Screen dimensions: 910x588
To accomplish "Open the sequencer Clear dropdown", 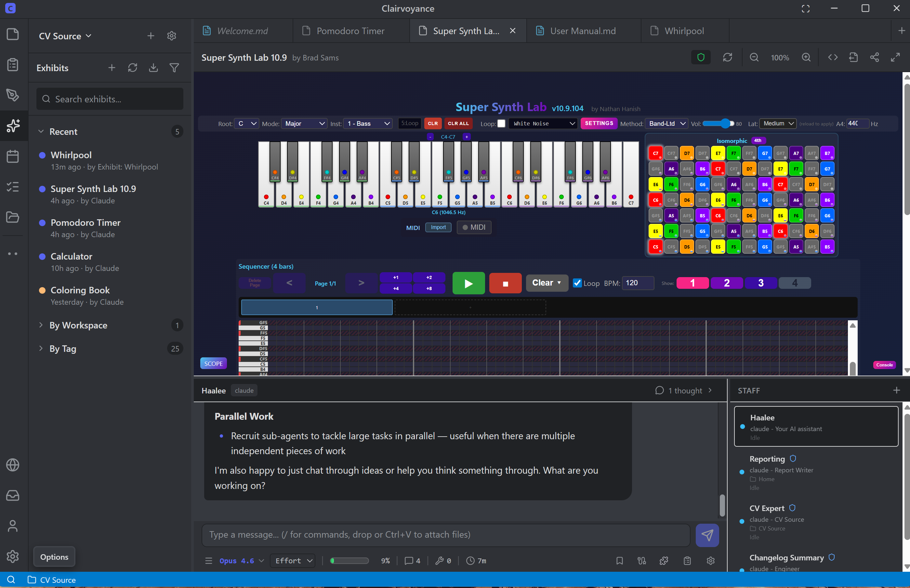I will [547, 283].
